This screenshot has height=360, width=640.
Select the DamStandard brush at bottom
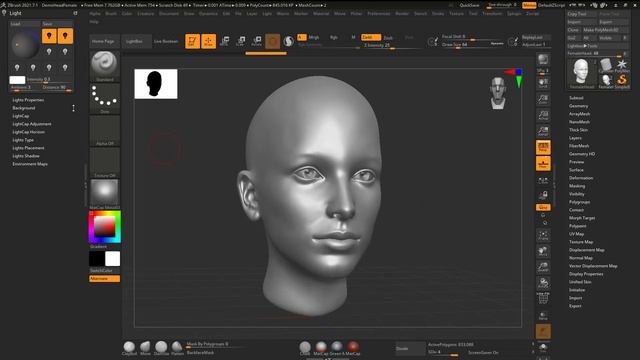tap(161, 348)
